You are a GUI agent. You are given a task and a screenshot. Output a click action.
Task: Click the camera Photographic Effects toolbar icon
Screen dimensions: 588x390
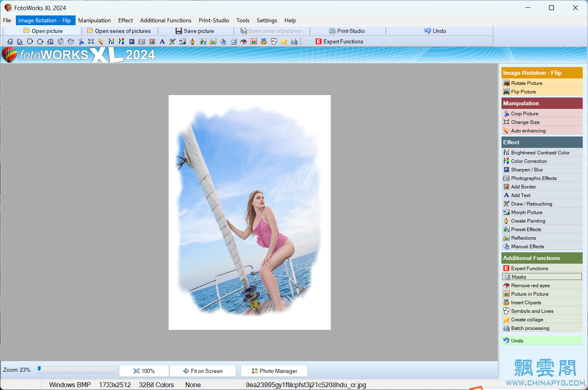142,41
